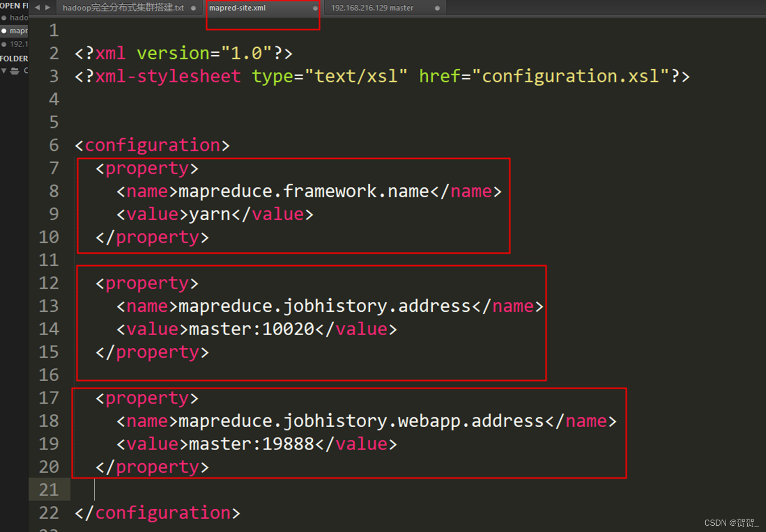Click the opening configuration tag on line 6
Image resolution: width=766 pixels, height=532 pixels.
tap(152, 145)
